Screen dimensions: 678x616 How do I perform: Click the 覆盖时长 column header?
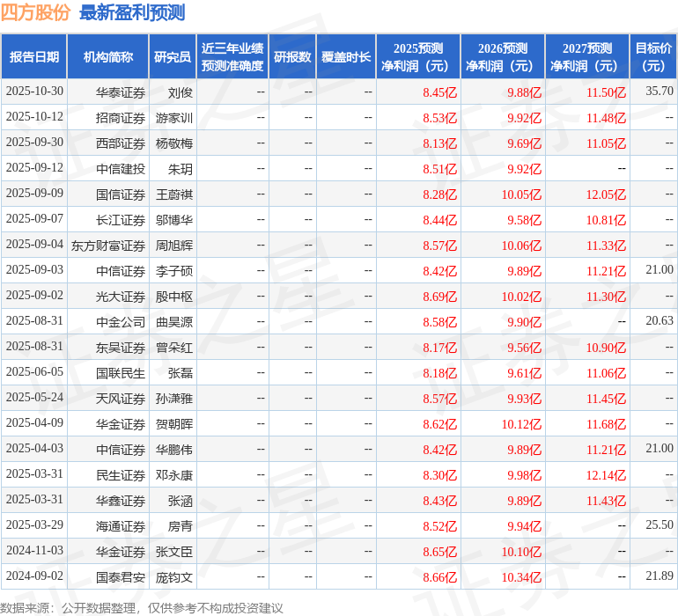pos(346,57)
